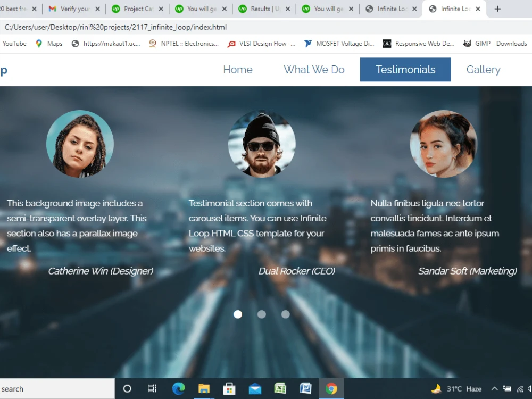
Task: Open the Wi-Fi network tray icon
Action: (520, 389)
